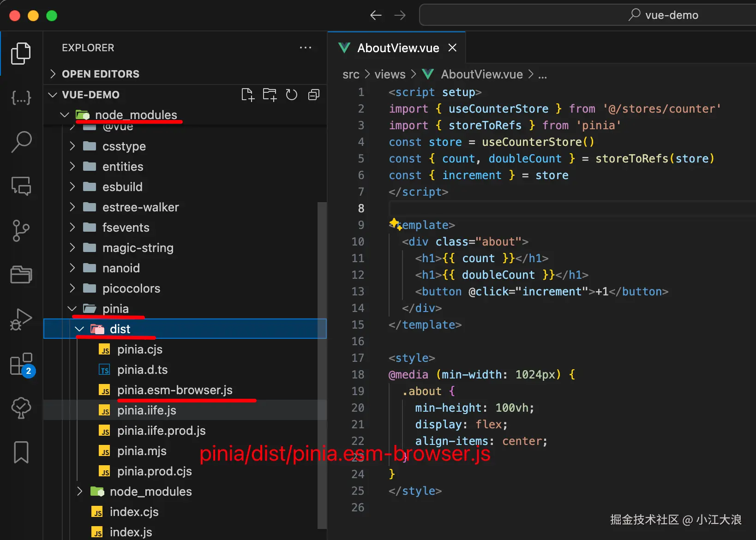Click the explorer file tree scrollbar
756x540 pixels.
322,365
